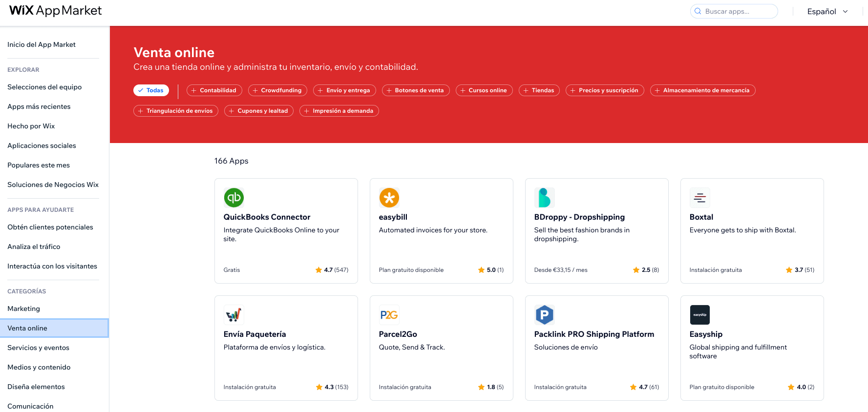Open Apps más recientes
The width and height of the screenshot is (868, 412).
point(39,106)
